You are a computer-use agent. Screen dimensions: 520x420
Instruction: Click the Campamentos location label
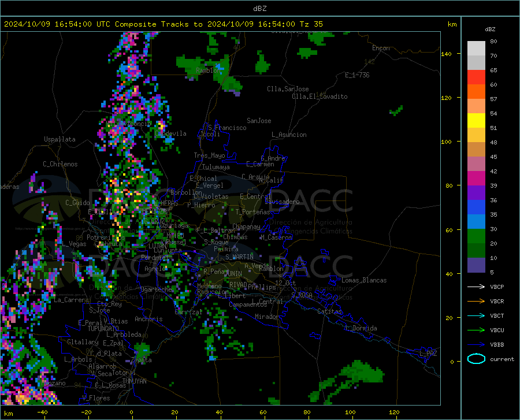click(x=248, y=304)
